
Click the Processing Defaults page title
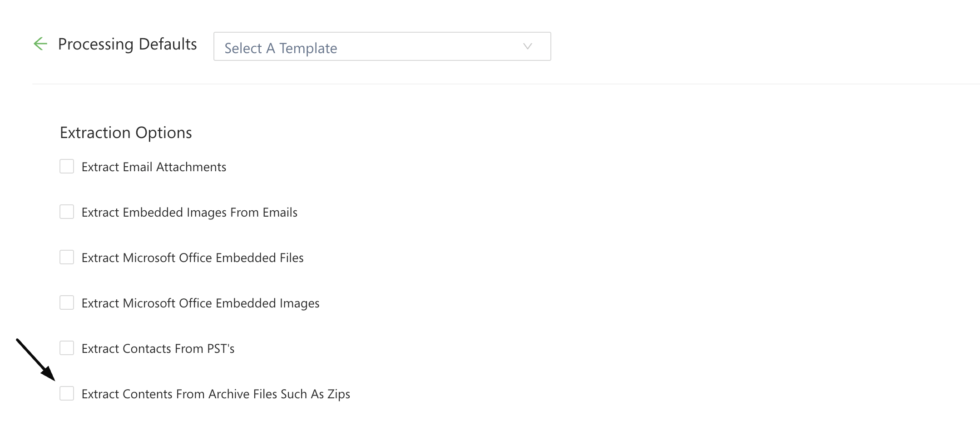point(128,44)
